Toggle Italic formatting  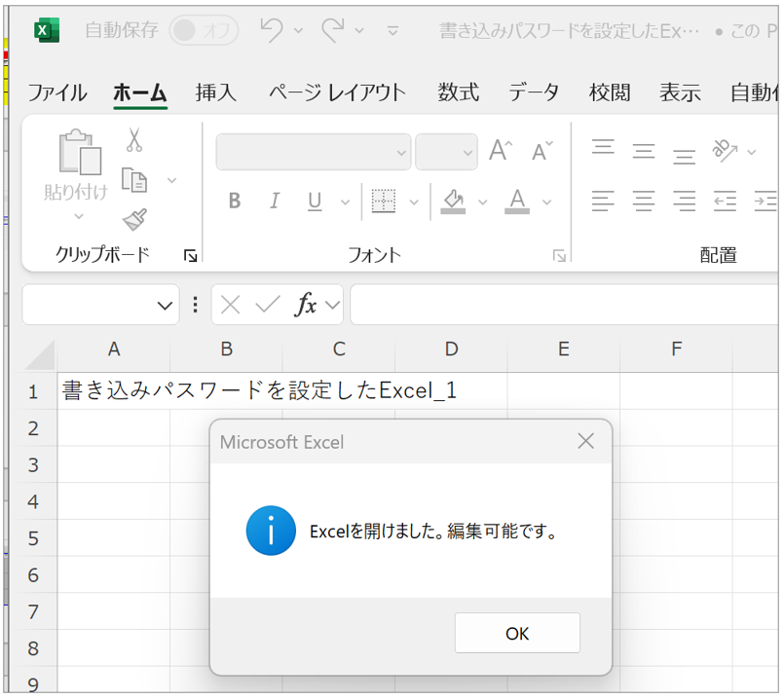pos(275,201)
